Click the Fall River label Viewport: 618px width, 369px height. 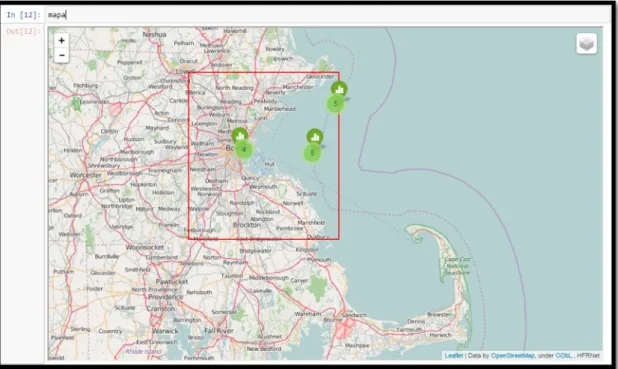219,331
